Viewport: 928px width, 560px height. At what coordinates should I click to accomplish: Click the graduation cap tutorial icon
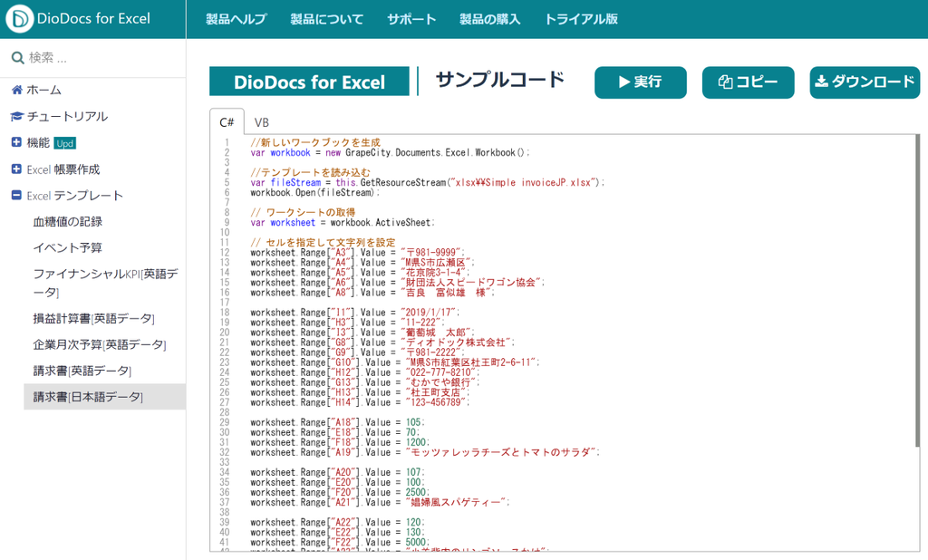pos(17,117)
